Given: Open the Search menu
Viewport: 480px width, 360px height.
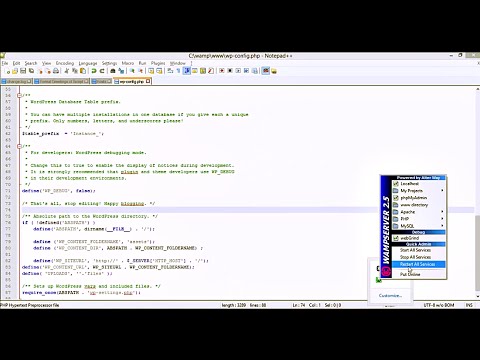Looking at the screenshot, I should (31, 63).
